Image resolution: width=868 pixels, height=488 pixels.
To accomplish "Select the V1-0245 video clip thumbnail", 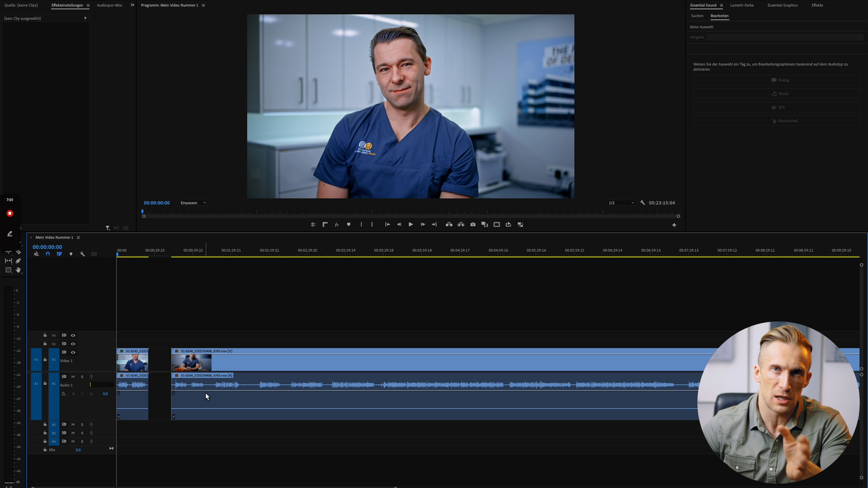I will (132, 363).
